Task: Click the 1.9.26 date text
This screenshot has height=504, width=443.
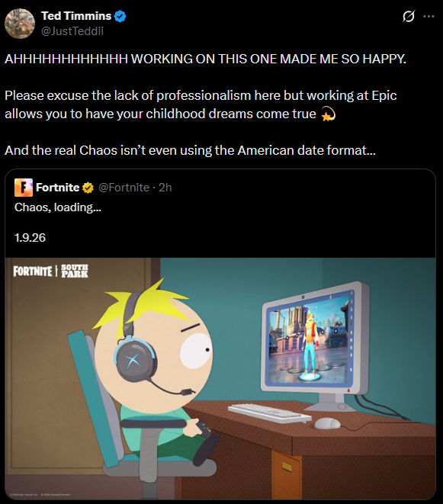Action: tap(30, 238)
